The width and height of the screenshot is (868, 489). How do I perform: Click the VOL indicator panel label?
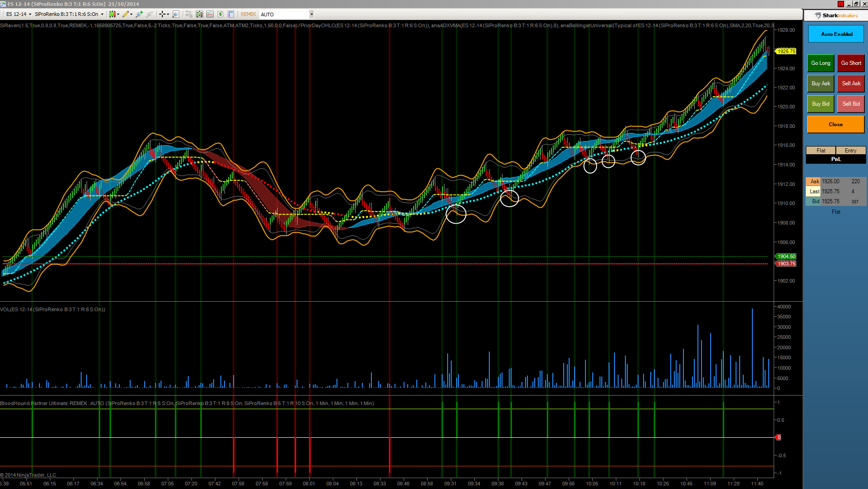[x=53, y=309]
